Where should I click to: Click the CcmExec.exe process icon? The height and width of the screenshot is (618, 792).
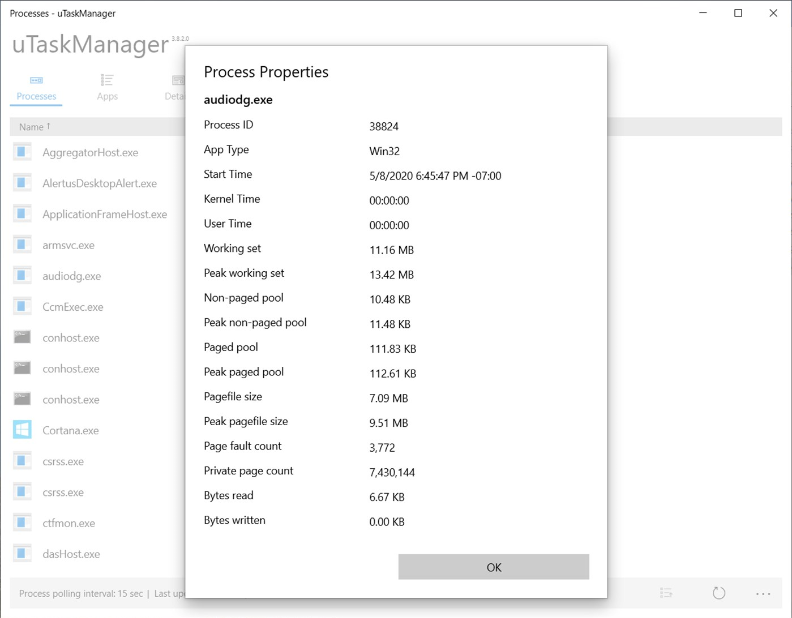click(22, 306)
